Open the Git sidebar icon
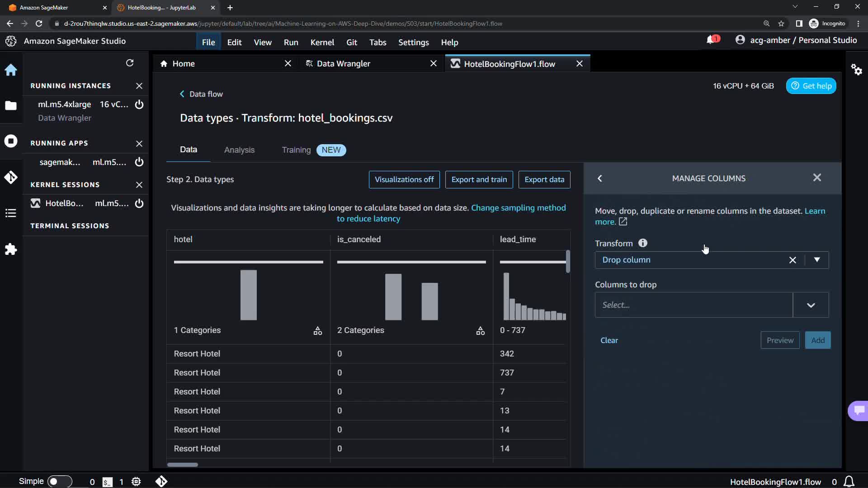This screenshot has width=868, height=488. click(x=11, y=177)
